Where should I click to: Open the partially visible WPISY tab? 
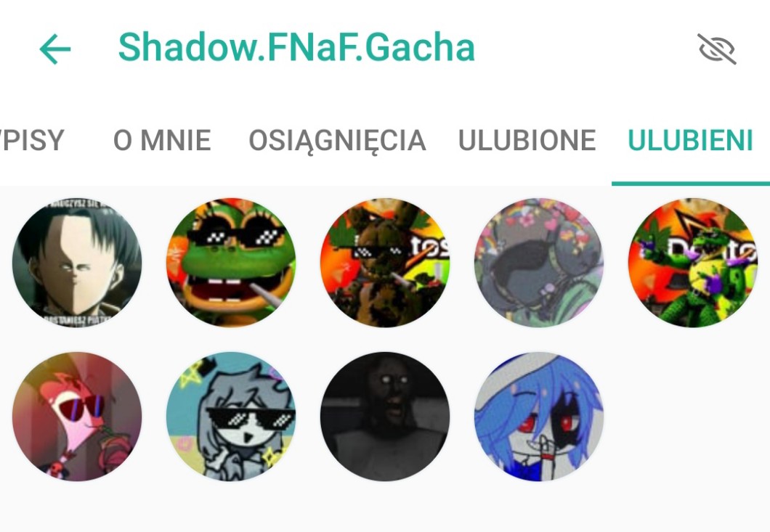click(32, 140)
